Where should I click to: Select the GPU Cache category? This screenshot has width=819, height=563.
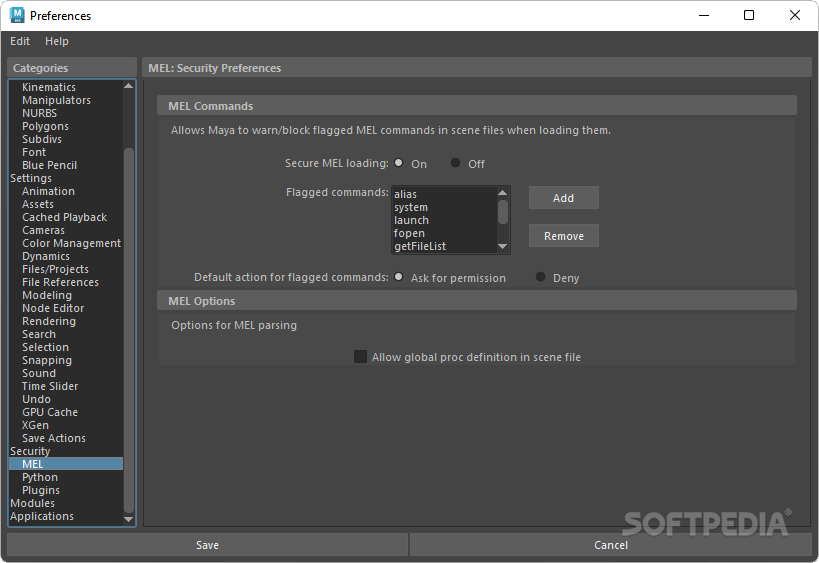pos(66,413)
